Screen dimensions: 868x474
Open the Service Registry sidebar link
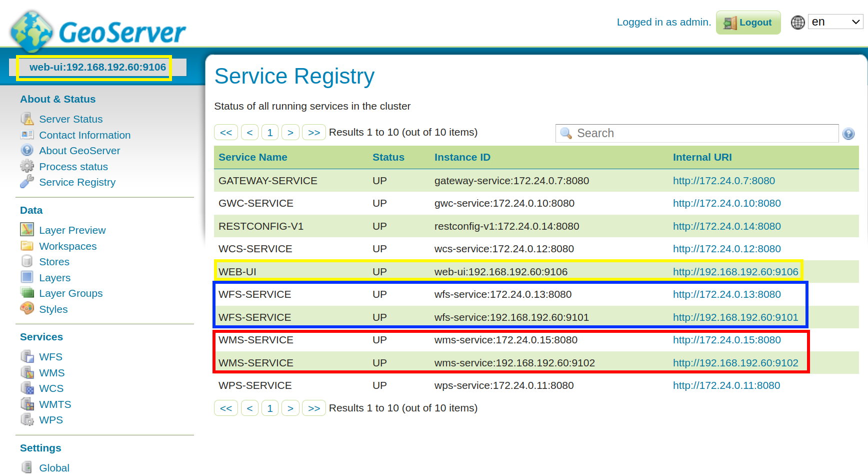77,182
